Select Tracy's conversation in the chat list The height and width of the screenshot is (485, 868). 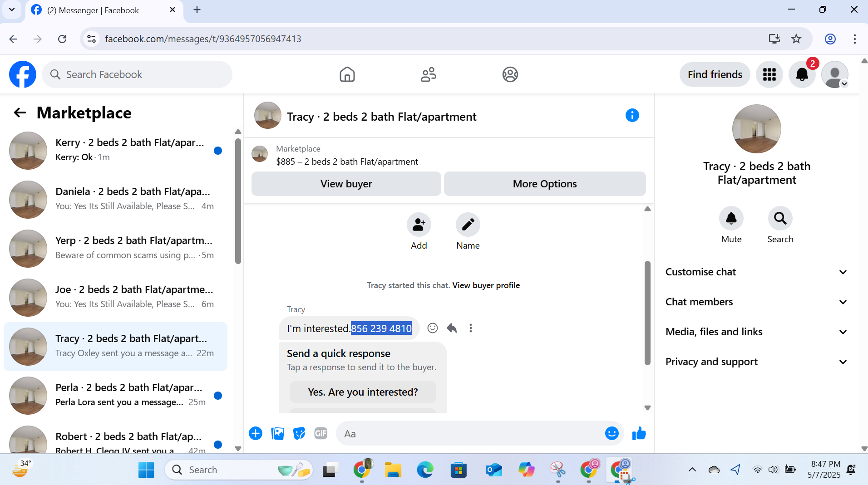116,347
